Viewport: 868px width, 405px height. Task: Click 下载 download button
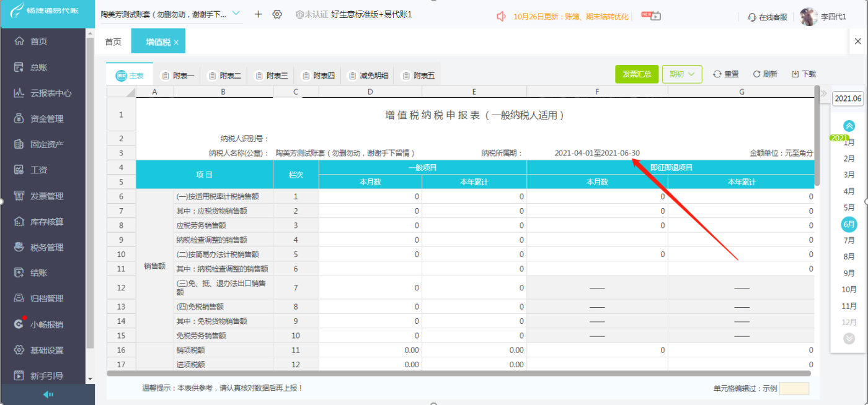pyautogui.click(x=804, y=74)
